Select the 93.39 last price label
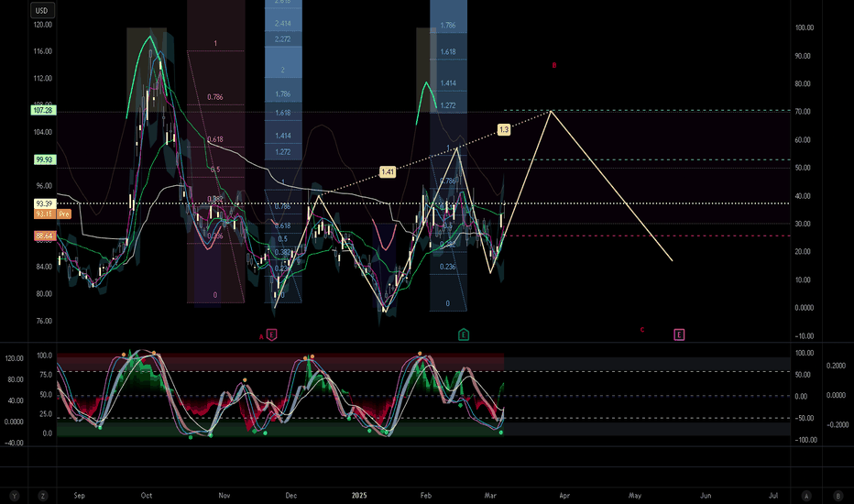The width and height of the screenshot is (854, 504). tap(44, 203)
